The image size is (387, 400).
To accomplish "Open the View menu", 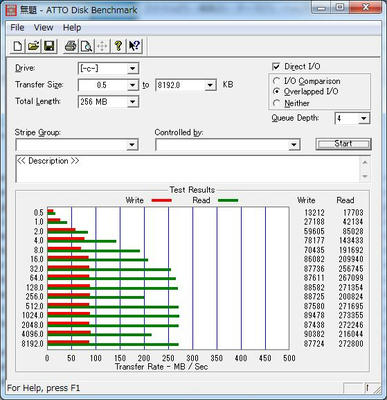I will pyautogui.click(x=43, y=28).
